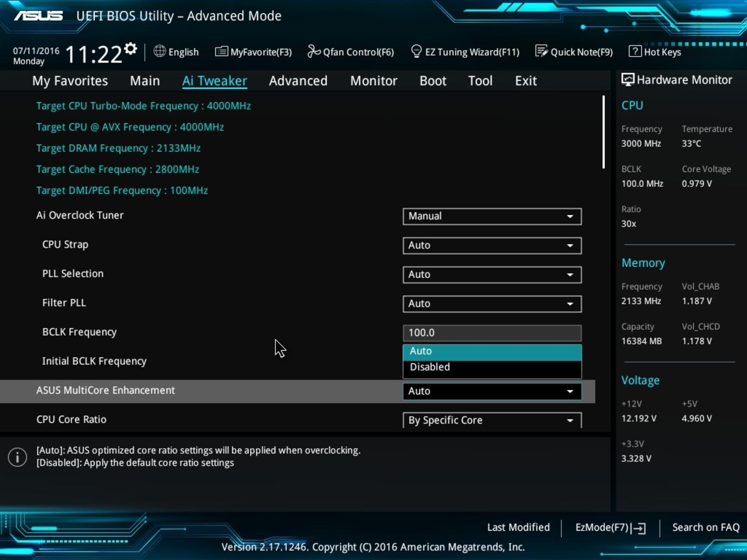Go to the Exit tab
Screen dimensions: 747x560
click(526, 81)
